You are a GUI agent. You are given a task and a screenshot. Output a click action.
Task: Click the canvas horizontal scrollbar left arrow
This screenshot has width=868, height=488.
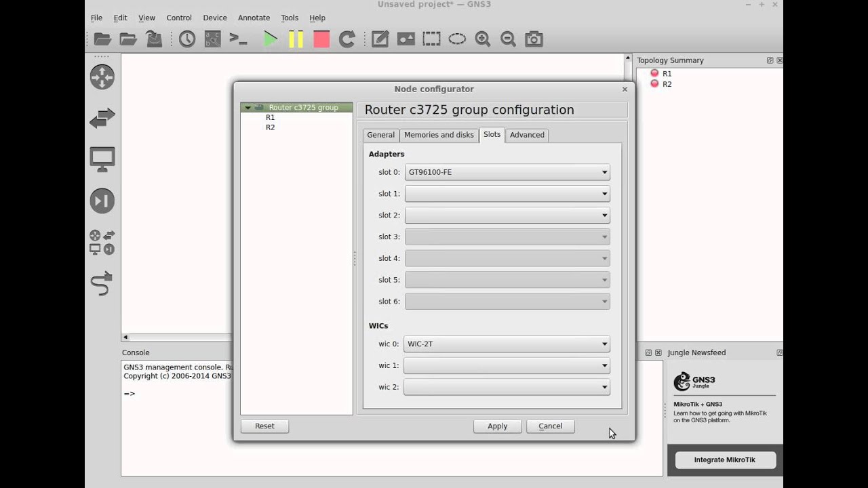(x=125, y=337)
